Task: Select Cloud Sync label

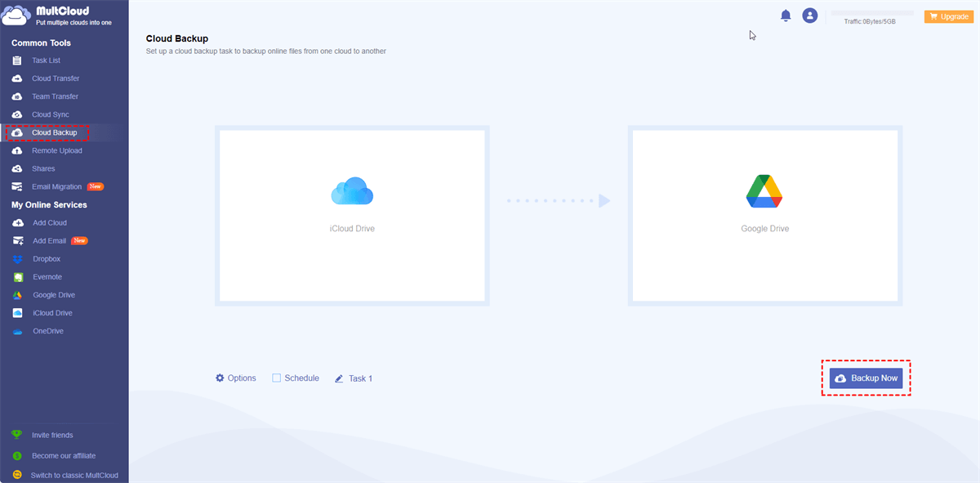Action: tap(51, 114)
